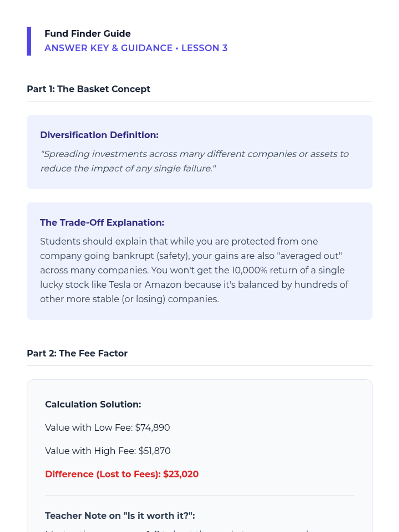Viewport: 399px width, 532px height.
Task: Click "The Trade-Off Explanation:" heading
Action: [102, 222]
